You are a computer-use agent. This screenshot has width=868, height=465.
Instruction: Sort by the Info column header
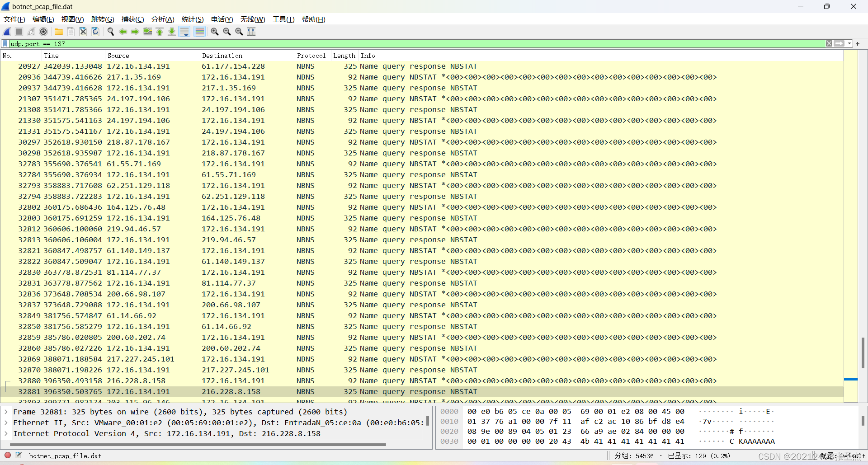pos(601,56)
